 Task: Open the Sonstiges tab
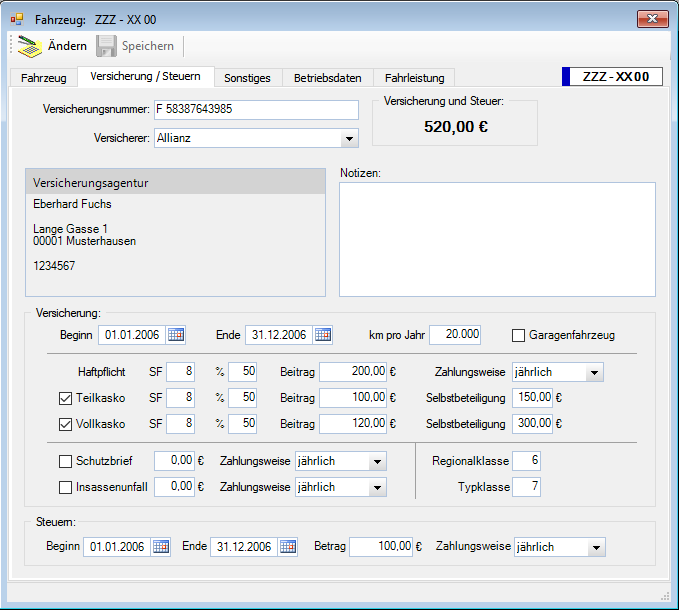[247, 78]
